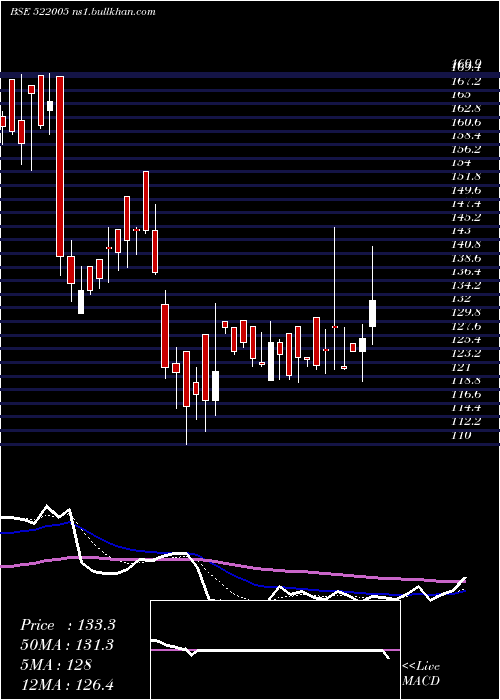Click the 134.2 price axis label
The image size is (500, 700).
pos(467,285)
